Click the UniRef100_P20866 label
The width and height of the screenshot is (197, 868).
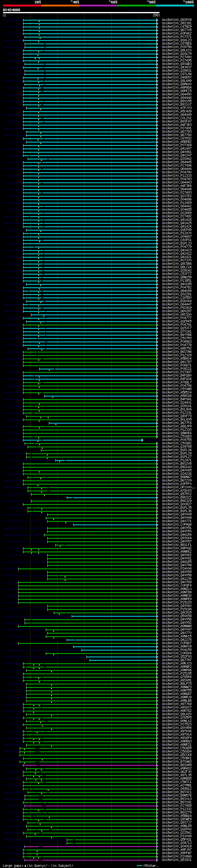177,856
